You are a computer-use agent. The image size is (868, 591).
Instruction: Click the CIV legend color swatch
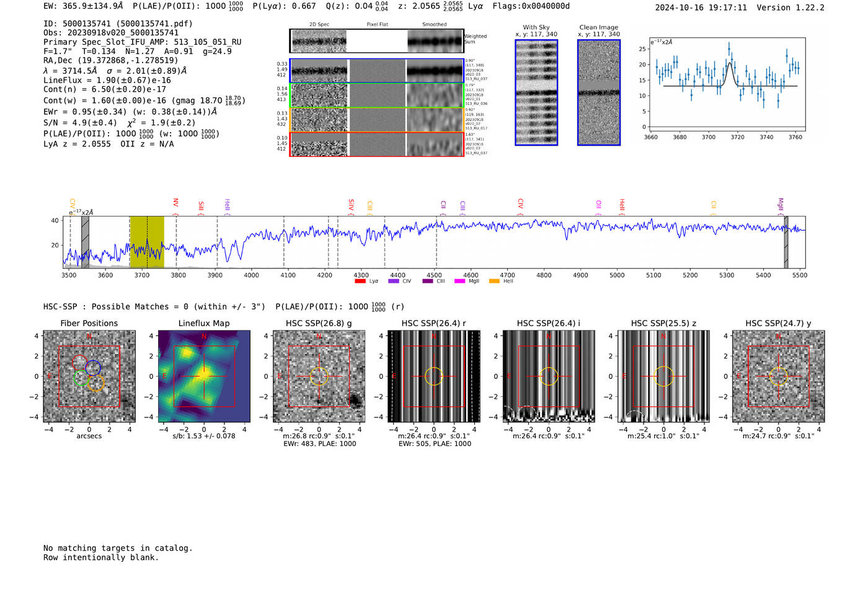pyautogui.click(x=393, y=281)
